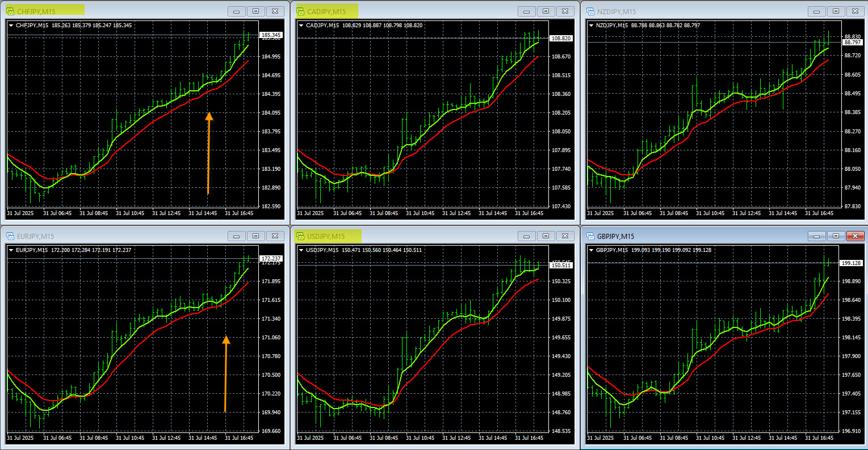Maximize the EURJPY chart window
The image size is (868, 450).
pos(255,235)
